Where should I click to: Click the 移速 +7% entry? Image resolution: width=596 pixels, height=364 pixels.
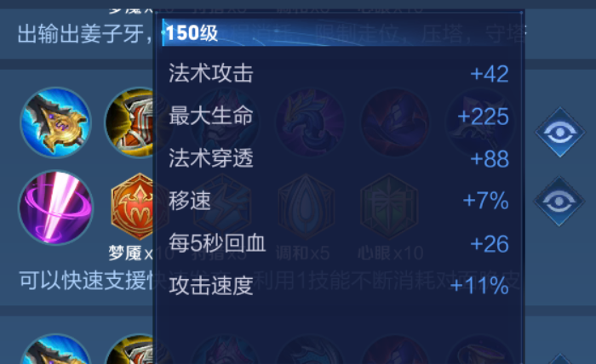[339, 201]
